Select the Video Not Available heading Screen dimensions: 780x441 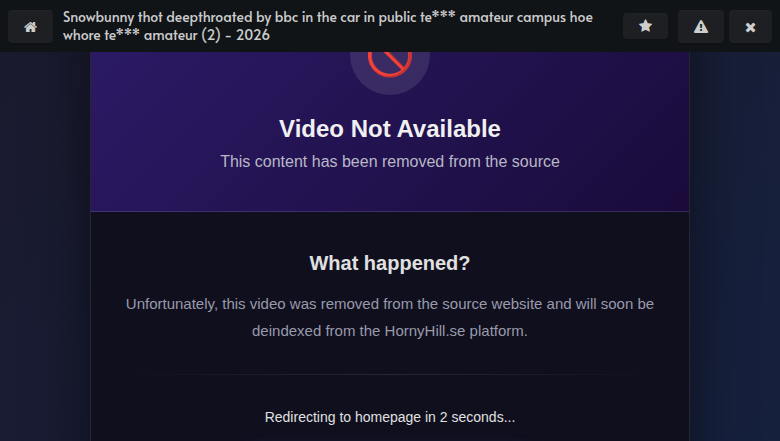[x=390, y=129]
